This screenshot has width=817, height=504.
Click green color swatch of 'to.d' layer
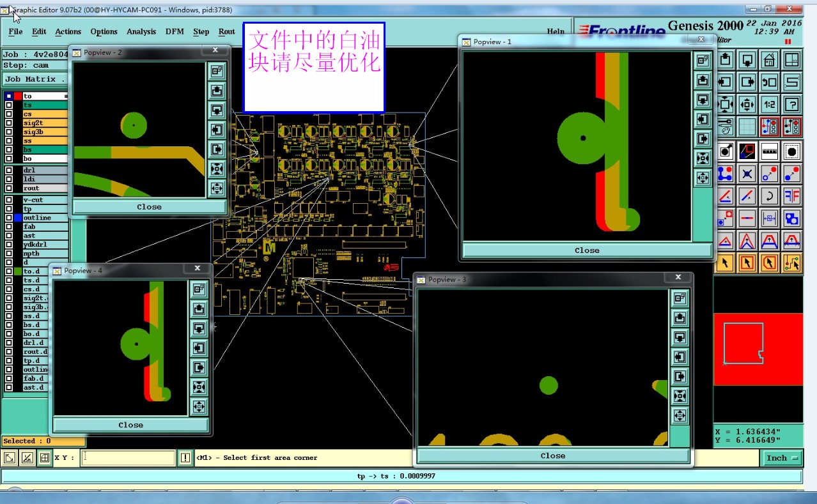point(18,271)
